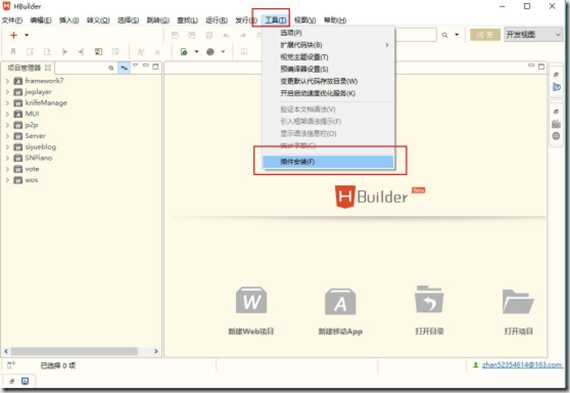Select the highlighted 插件安装(F) menu entry
Viewport: 570px width, 393px height.
(328, 162)
